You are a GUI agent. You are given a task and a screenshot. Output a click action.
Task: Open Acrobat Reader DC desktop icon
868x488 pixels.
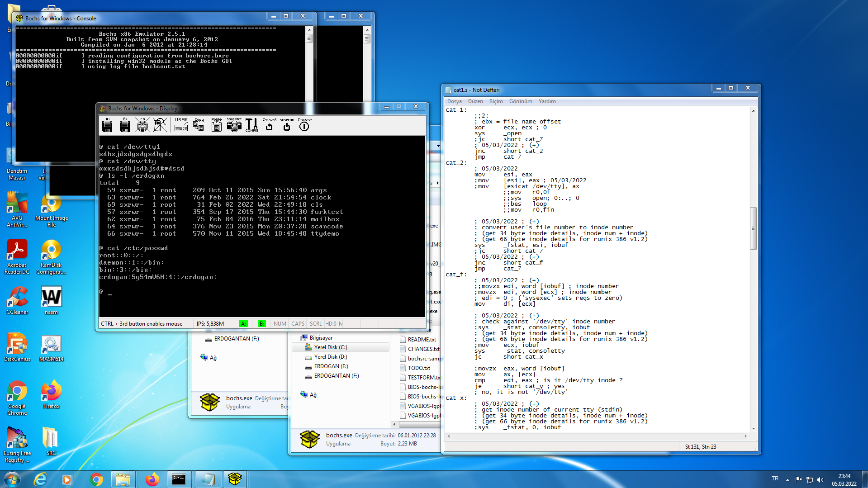[x=17, y=257]
